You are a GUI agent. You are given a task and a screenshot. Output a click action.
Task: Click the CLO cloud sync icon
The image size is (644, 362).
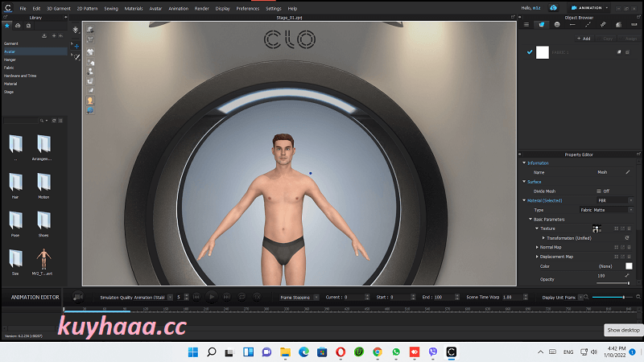coord(553,8)
